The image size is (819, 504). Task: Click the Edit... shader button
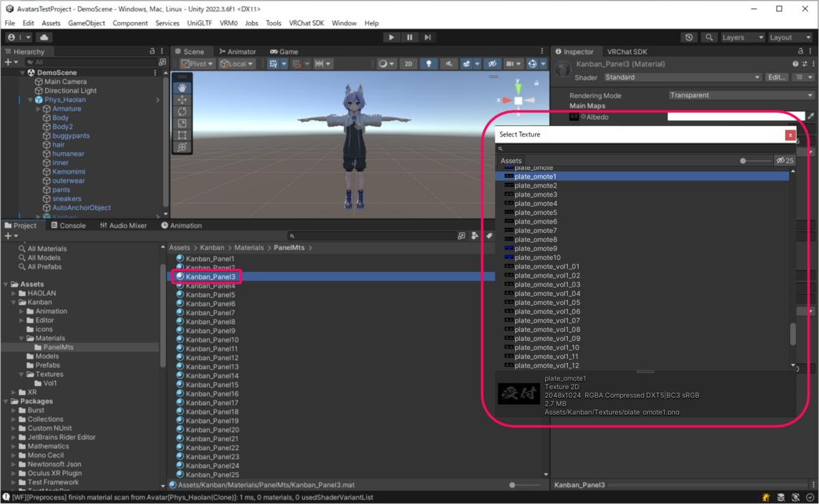point(777,77)
